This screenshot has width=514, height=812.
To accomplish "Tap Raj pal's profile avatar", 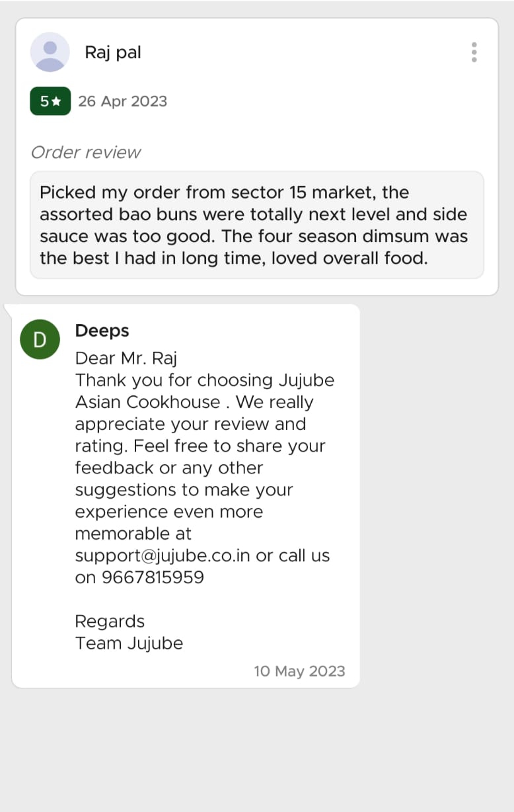I will click(x=50, y=52).
